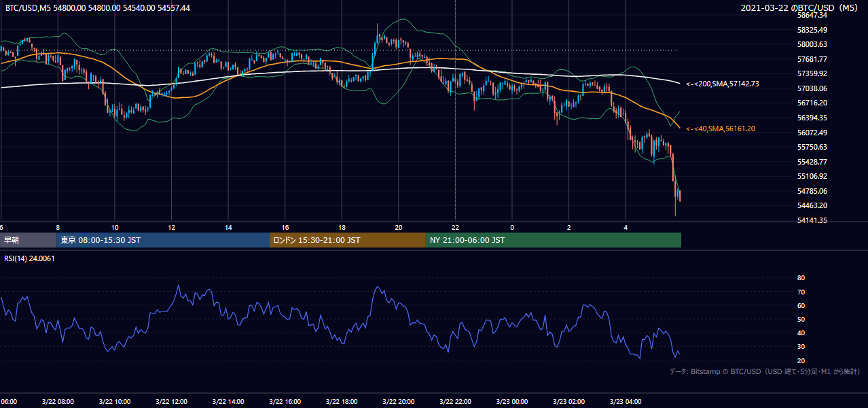Image resolution: width=868 pixels, height=408 pixels.
Task: Click the Bitstamp data source note
Action: tap(765, 371)
